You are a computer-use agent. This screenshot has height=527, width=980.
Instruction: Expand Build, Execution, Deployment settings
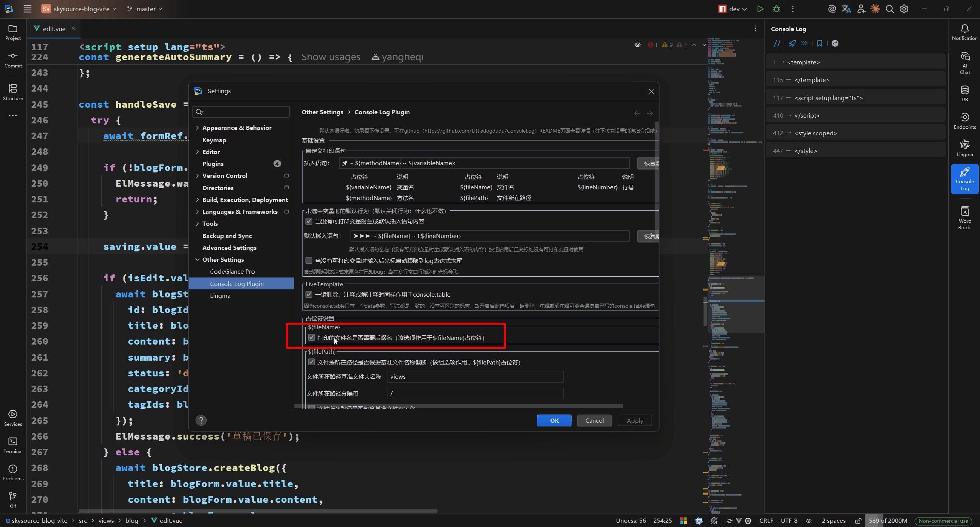197,200
